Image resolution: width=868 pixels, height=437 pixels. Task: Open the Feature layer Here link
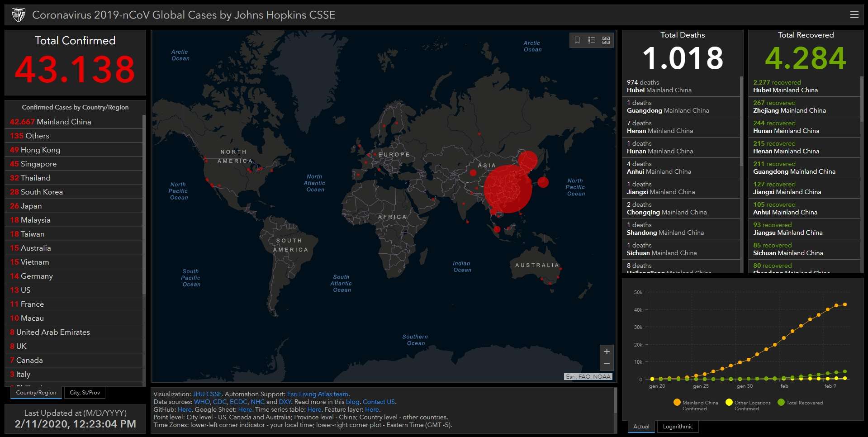point(372,409)
